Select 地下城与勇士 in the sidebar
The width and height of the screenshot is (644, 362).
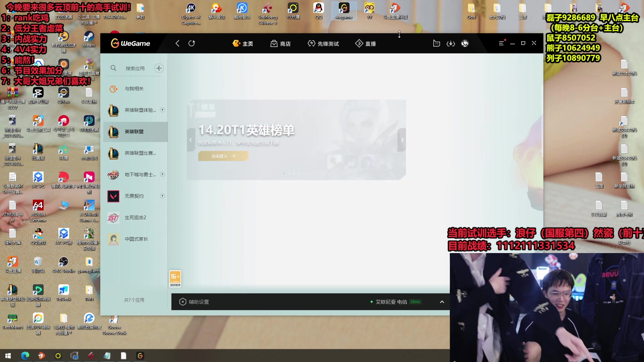(136, 175)
